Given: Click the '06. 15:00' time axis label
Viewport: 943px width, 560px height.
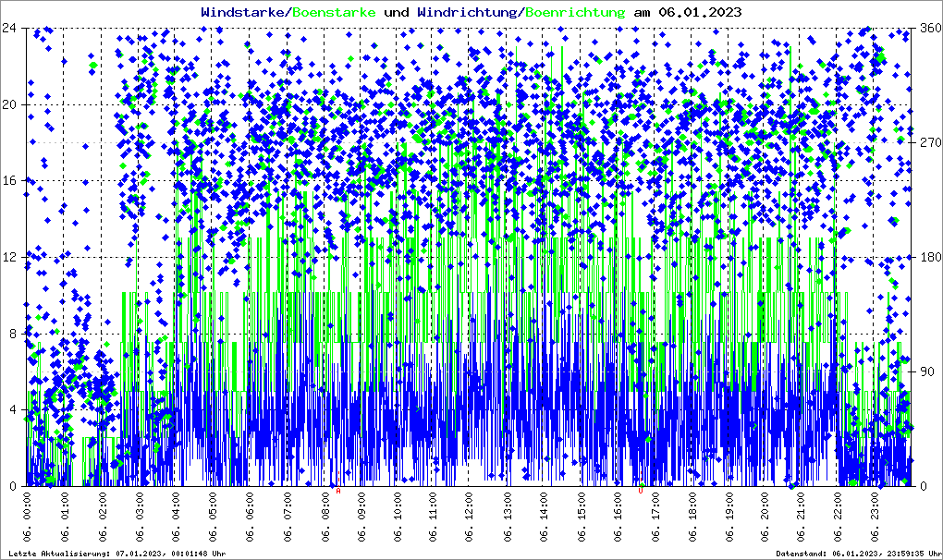Looking at the screenshot, I should click(x=581, y=517).
